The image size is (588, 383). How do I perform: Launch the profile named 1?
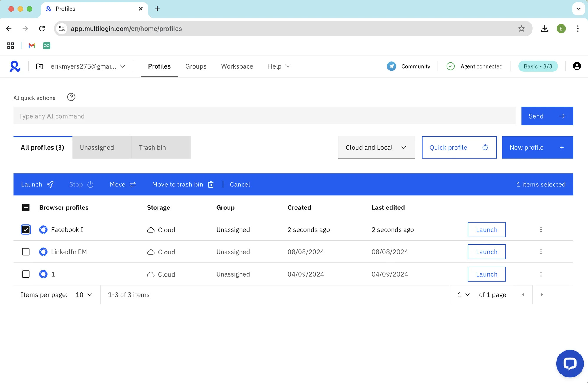(x=487, y=274)
